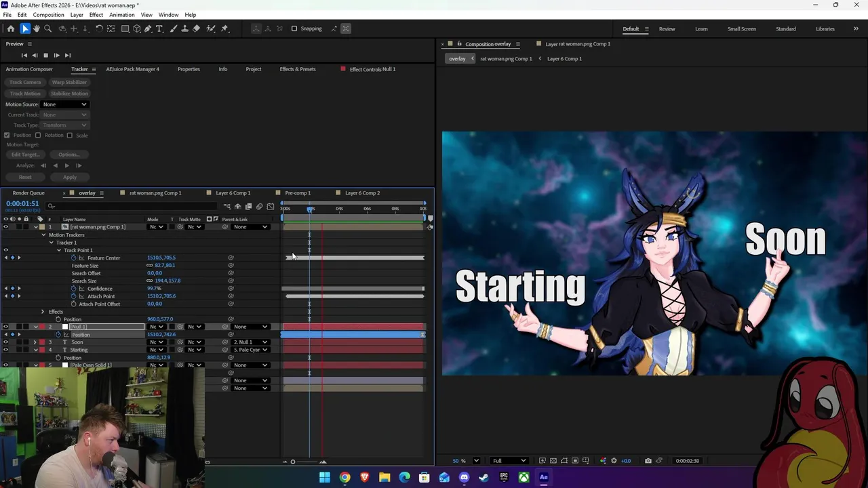
Task: Hide the Soon text layer
Action: click(5, 342)
